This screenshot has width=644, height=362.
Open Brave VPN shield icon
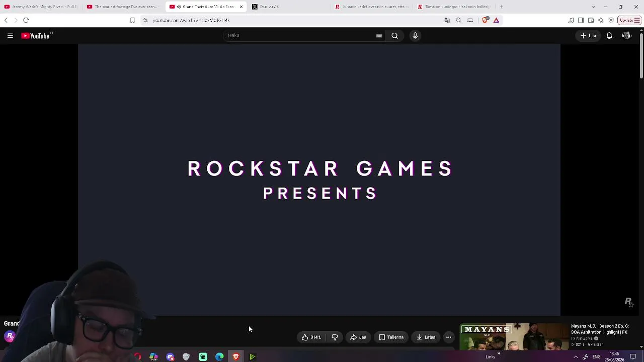(611, 20)
